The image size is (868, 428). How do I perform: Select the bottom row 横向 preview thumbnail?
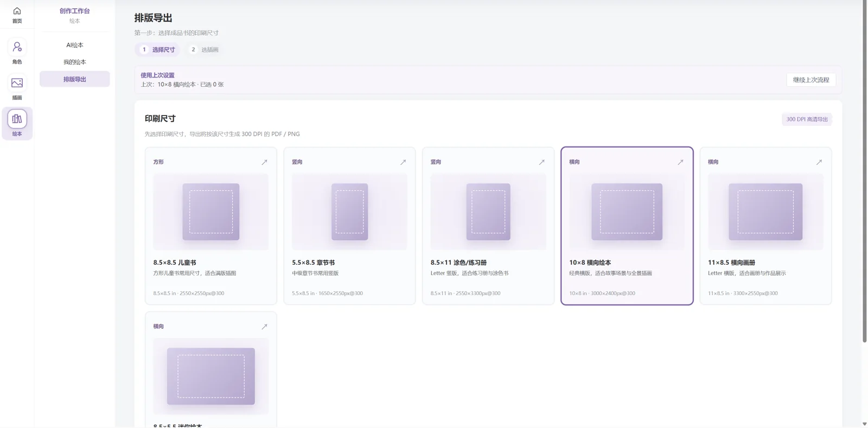pyautogui.click(x=210, y=376)
